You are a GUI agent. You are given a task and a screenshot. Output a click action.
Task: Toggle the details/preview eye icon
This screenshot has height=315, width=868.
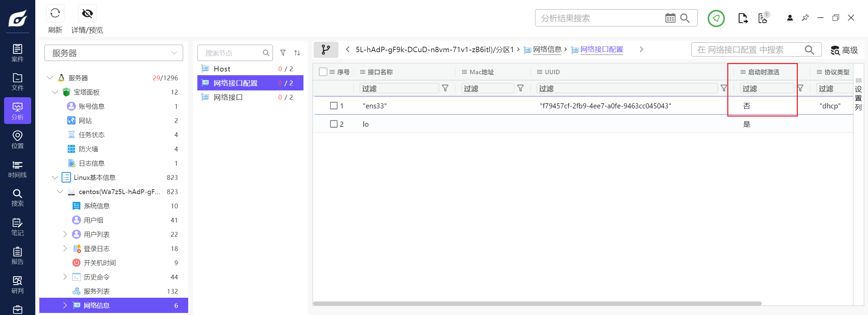pos(87,14)
